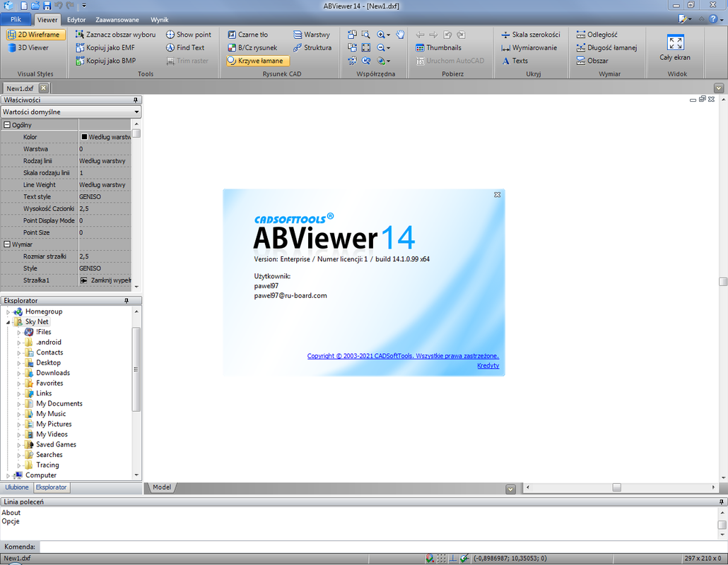728x565 pixels.
Task: Click the Zoom out magnifier icon
Action: [381, 47]
